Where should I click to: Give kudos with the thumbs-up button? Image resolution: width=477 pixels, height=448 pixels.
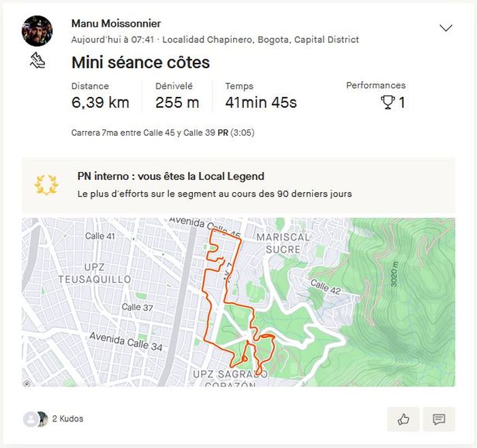click(403, 419)
